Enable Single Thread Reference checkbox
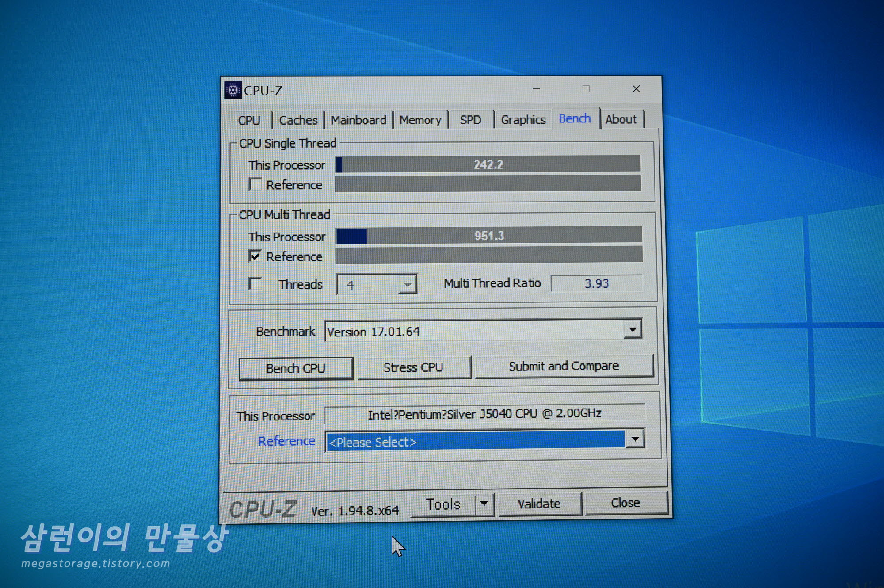This screenshot has height=588, width=884. pyautogui.click(x=255, y=184)
